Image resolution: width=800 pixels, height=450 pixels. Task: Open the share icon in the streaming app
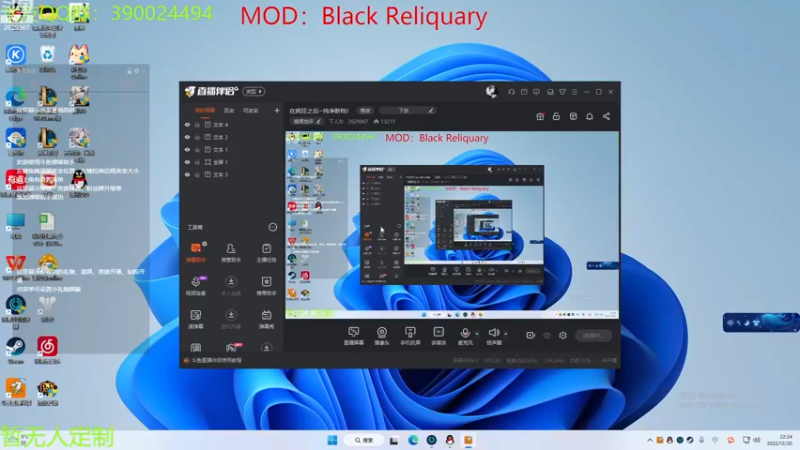pyautogui.click(x=606, y=116)
